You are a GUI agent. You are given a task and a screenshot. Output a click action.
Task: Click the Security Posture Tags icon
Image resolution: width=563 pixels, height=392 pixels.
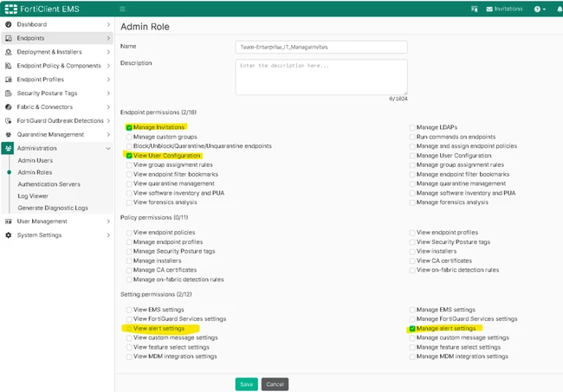click(9, 93)
